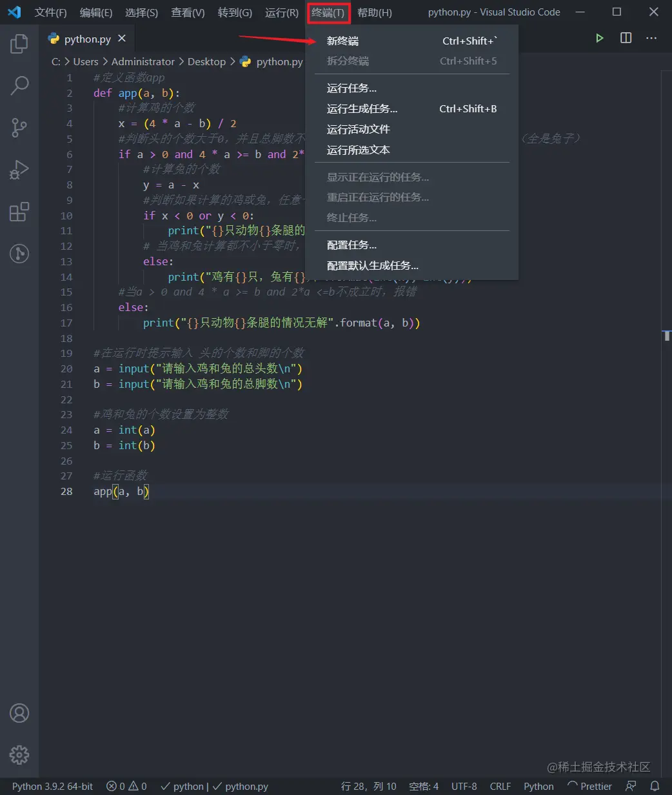Click the VS Code logo icon

pyautogui.click(x=14, y=12)
